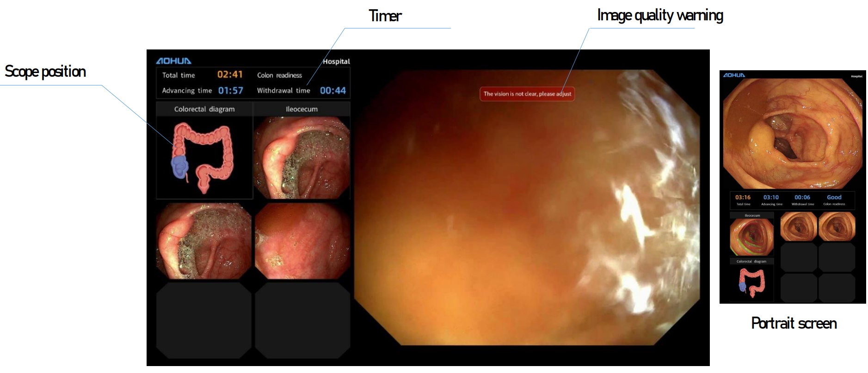Select the Colorectal diagram panel header
The image size is (868, 373).
point(204,109)
